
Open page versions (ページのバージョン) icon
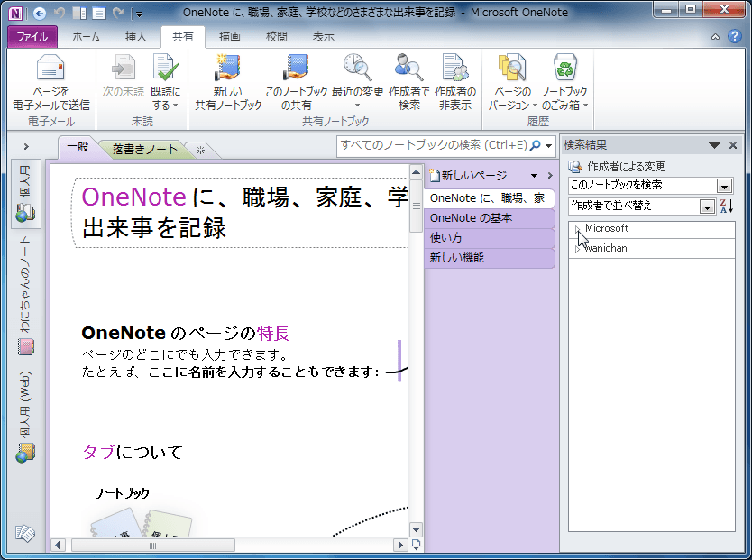tap(512, 68)
